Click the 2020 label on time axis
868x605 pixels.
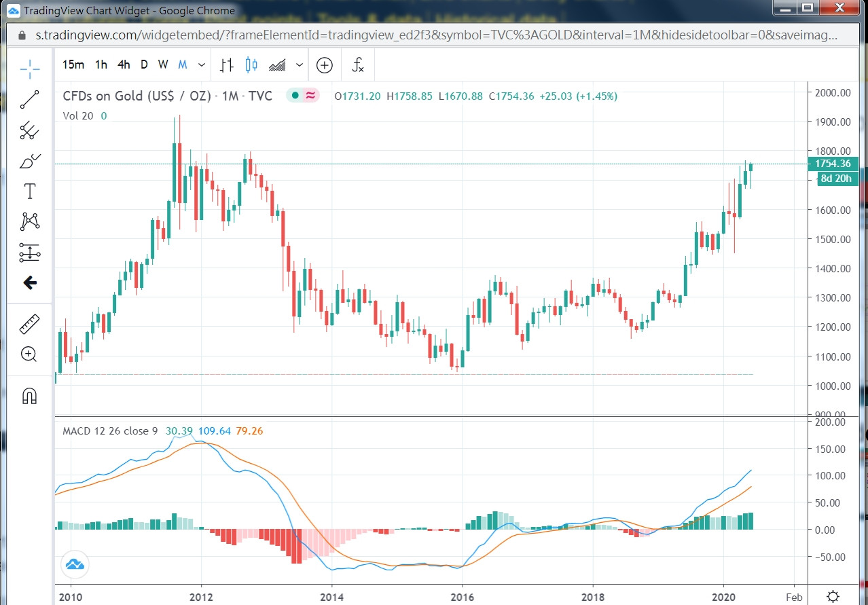(x=723, y=597)
